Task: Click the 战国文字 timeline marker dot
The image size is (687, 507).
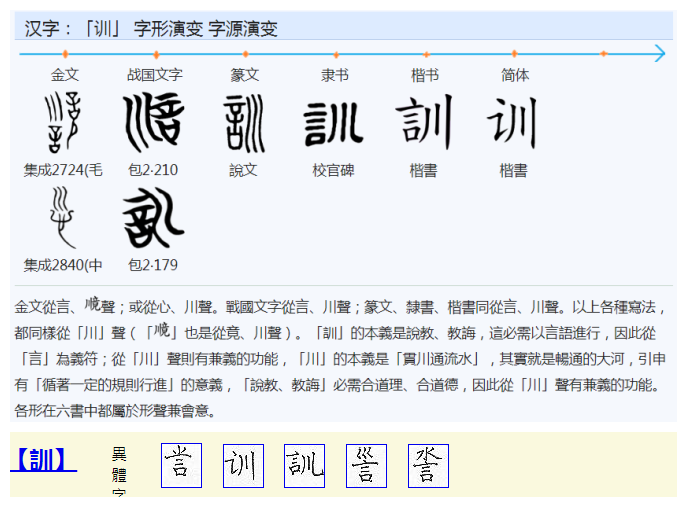Action: click(156, 54)
